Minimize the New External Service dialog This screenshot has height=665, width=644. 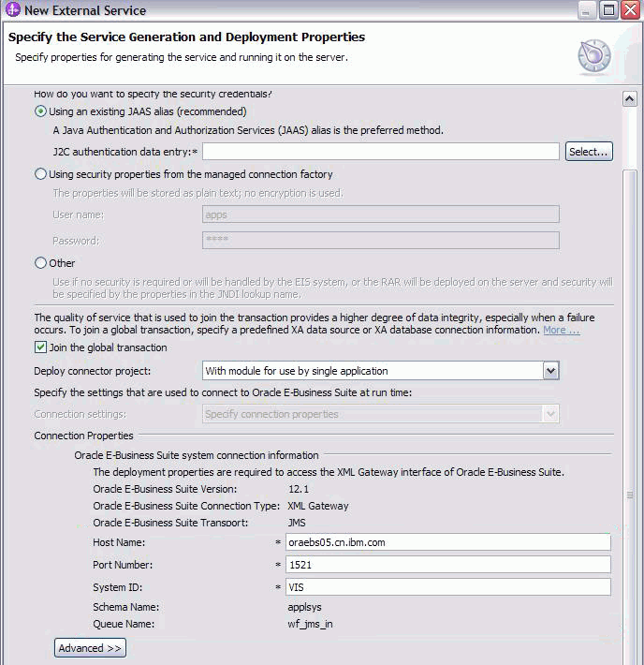pyautogui.click(x=587, y=9)
